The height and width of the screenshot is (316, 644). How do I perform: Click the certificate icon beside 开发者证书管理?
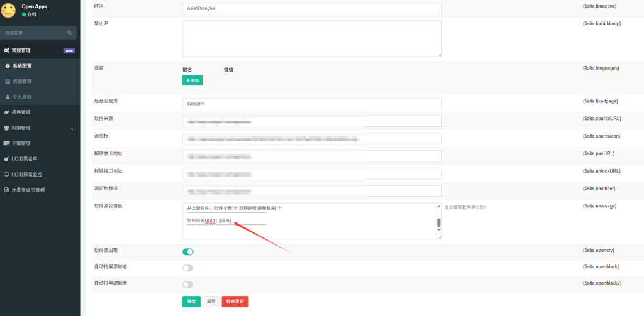click(6, 190)
